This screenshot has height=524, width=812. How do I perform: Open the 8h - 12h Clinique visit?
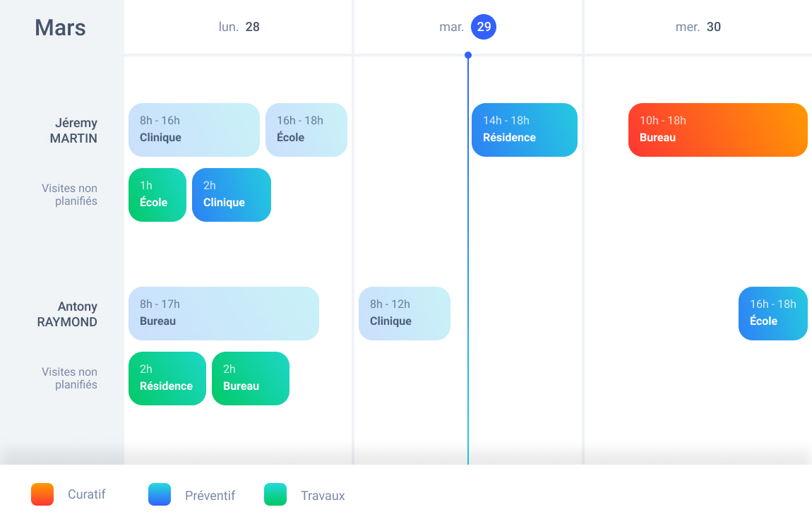click(405, 314)
